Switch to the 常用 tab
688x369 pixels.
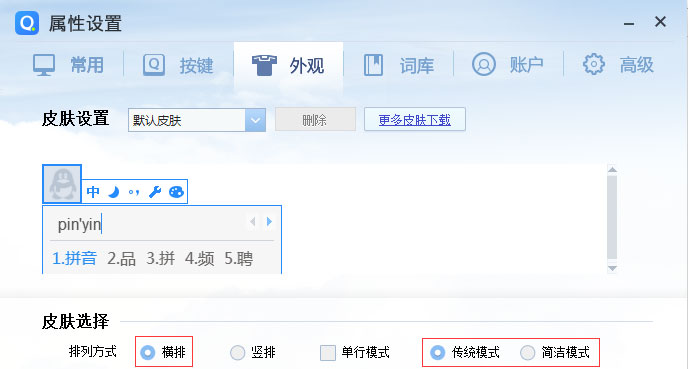click(69, 65)
